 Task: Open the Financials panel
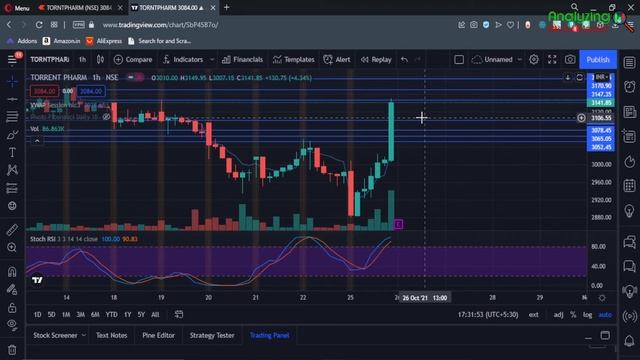tap(242, 60)
